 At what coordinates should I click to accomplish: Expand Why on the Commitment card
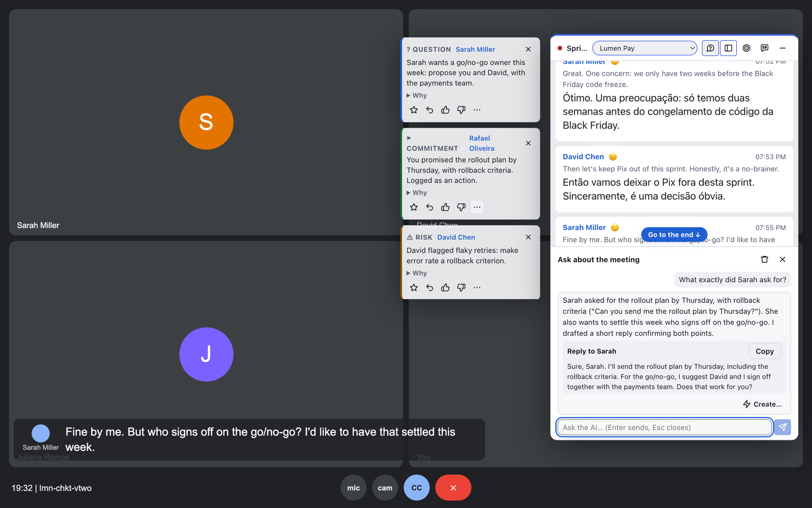[x=417, y=193]
